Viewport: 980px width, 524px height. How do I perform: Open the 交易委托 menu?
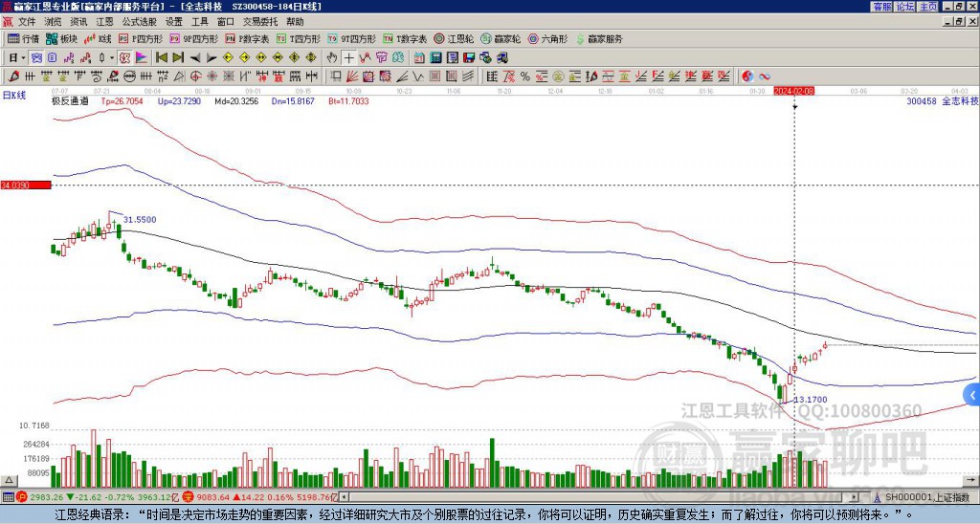pos(260,22)
